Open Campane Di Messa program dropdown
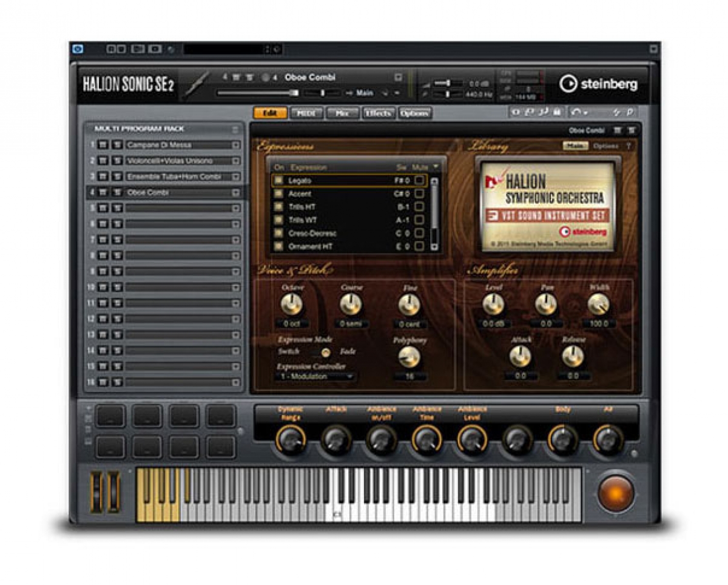This screenshot has width=728, height=585. coord(235,145)
